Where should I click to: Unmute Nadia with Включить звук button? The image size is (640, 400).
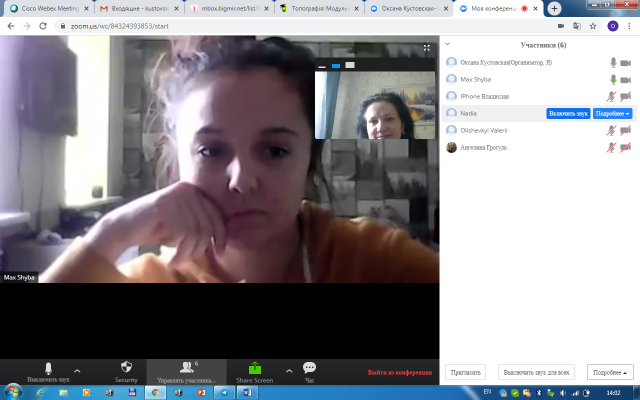tap(568, 113)
